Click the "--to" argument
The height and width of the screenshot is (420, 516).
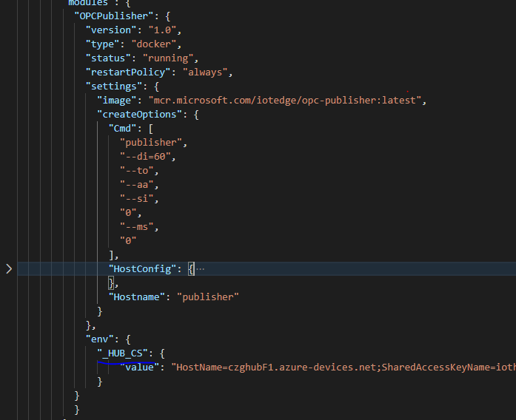pos(136,171)
